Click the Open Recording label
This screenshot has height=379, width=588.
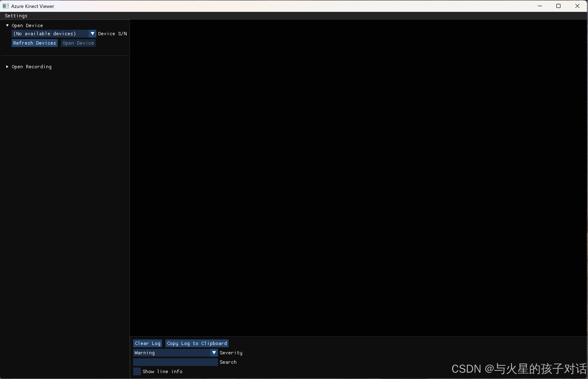[x=32, y=67]
